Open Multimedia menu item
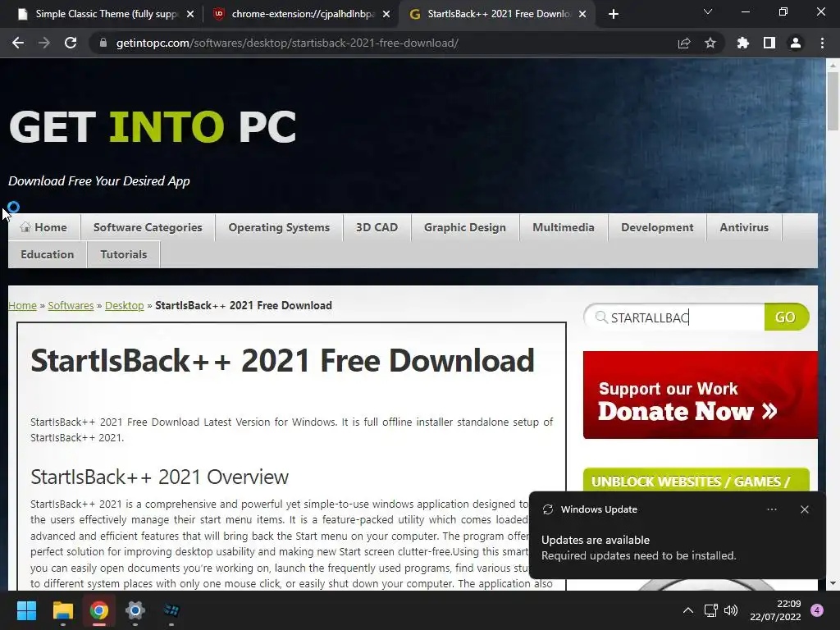 click(564, 227)
